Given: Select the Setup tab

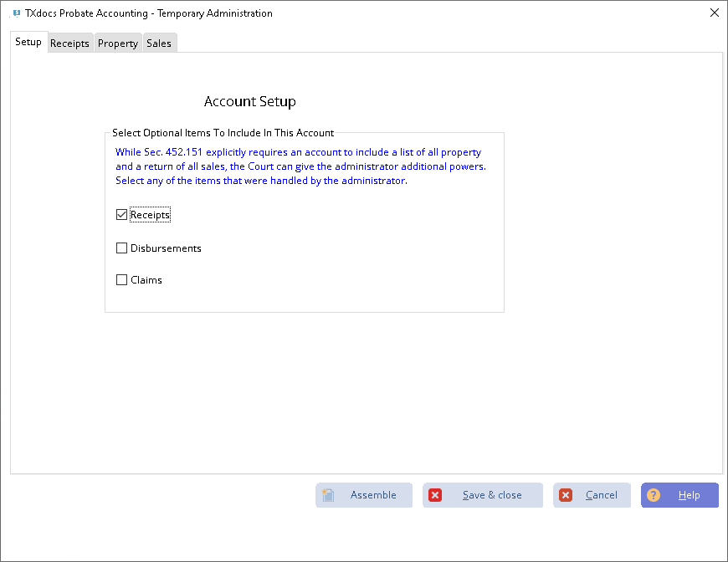Looking at the screenshot, I should point(28,42).
